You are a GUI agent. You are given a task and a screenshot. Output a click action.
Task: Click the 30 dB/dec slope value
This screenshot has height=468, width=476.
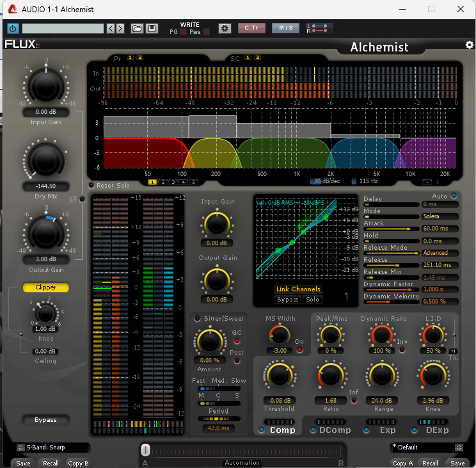click(325, 181)
